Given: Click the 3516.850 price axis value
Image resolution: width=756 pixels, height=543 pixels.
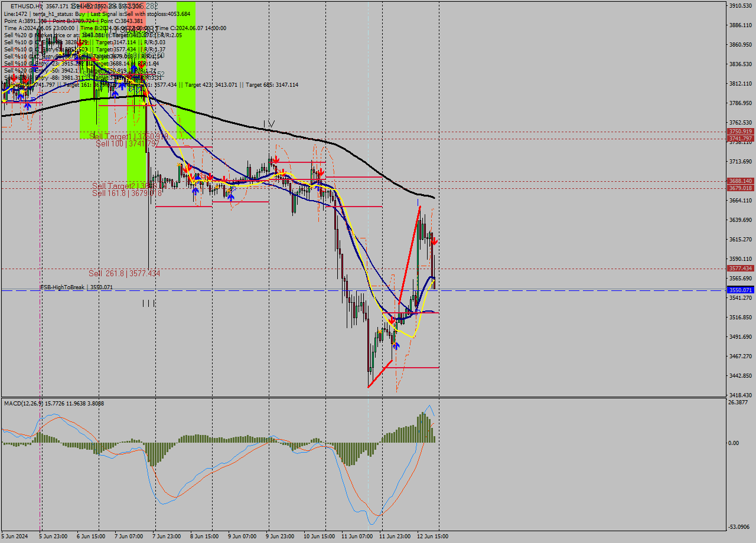Looking at the screenshot, I should 741,318.
